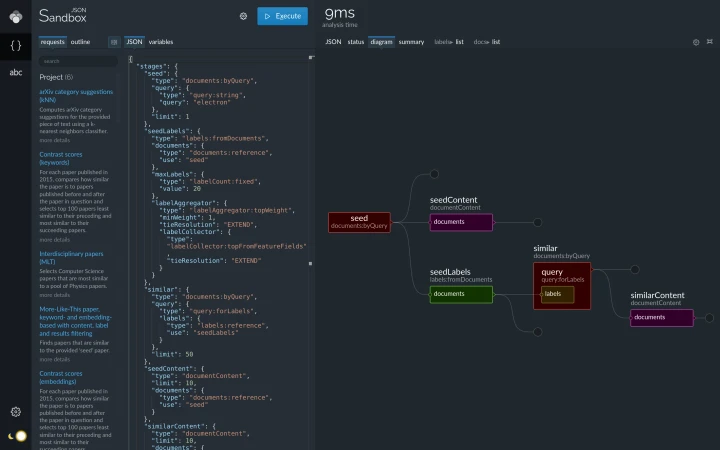The height and width of the screenshot is (450, 720).
Task: Click output circle below seedLabels
Action: coord(538,332)
